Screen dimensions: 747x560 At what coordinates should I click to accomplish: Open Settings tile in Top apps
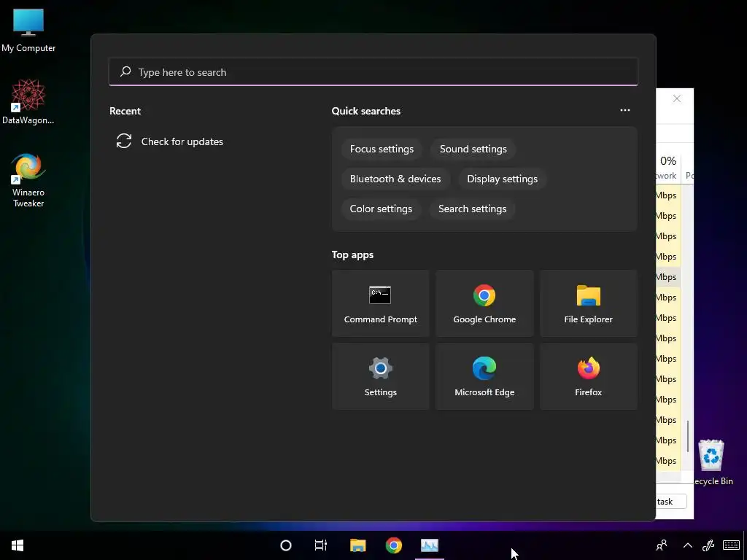[380, 376]
